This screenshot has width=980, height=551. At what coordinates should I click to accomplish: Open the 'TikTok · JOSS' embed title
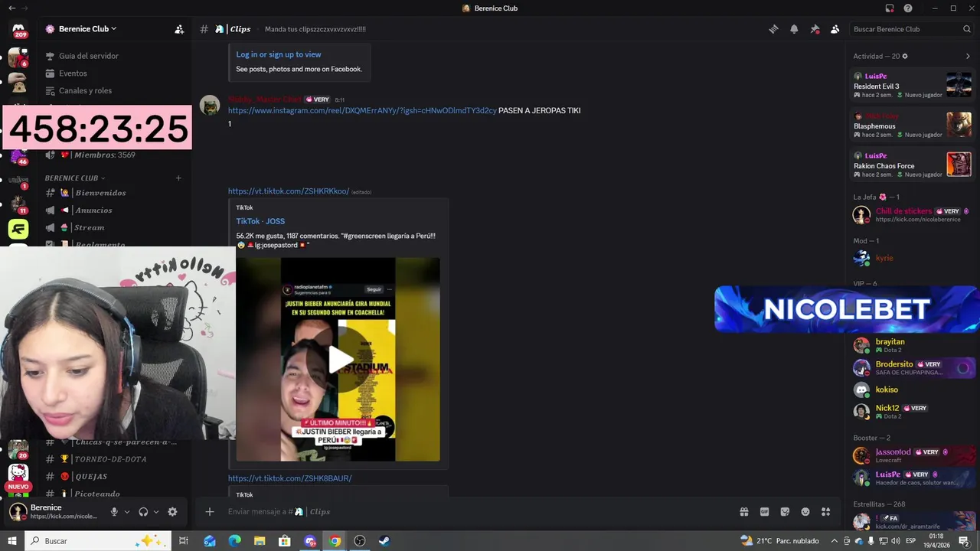(x=260, y=221)
